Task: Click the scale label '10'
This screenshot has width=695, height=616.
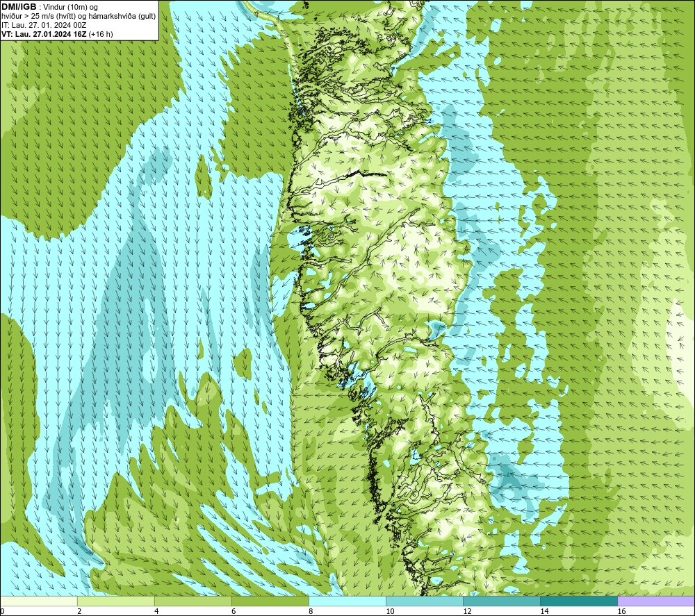Action: tap(390, 611)
